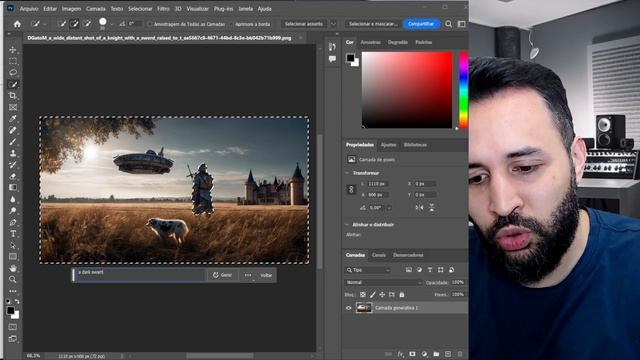This screenshot has height=360, width=640.
Task: Collapse the Alinhar e distribuir section
Action: 347,224
